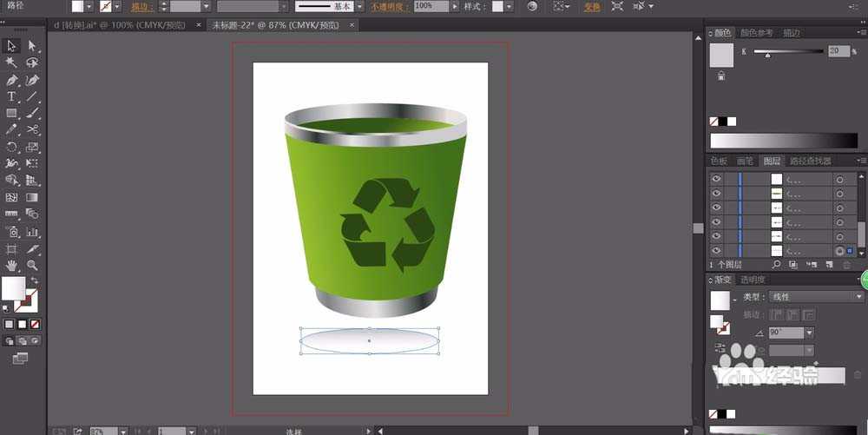The height and width of the screenshot is (435, 868).
Task: Select the Rectangle tool
Action: pyautogui.click(x=12, y=113)
